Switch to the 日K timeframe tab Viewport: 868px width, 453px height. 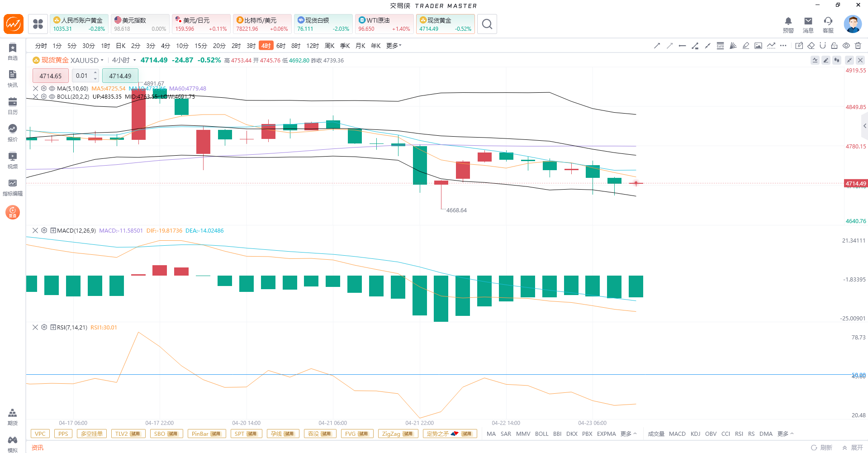pyautogui.click(x=121, y=46)
